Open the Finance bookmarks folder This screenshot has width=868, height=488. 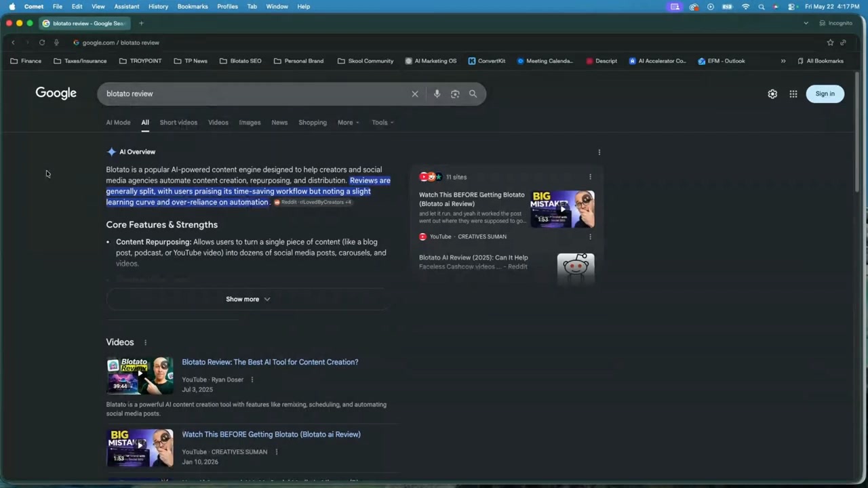pyautogui.click(x=26, y=61)
